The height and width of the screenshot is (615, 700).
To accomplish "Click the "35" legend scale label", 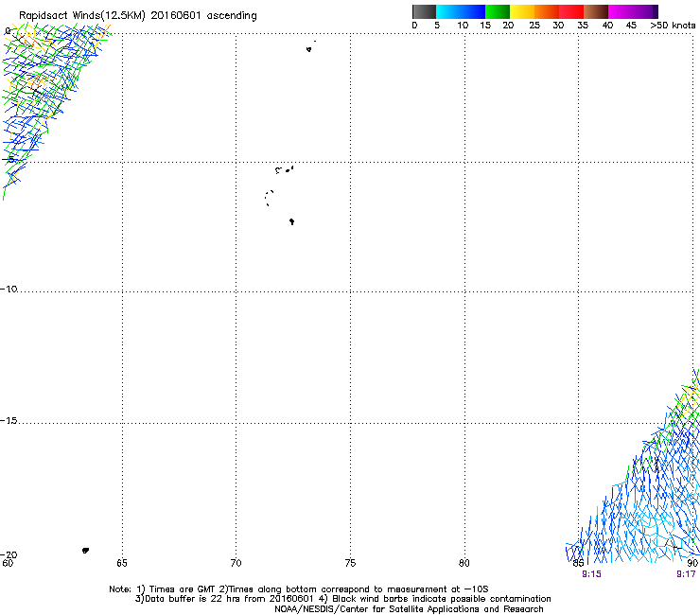I will (583, 26).
